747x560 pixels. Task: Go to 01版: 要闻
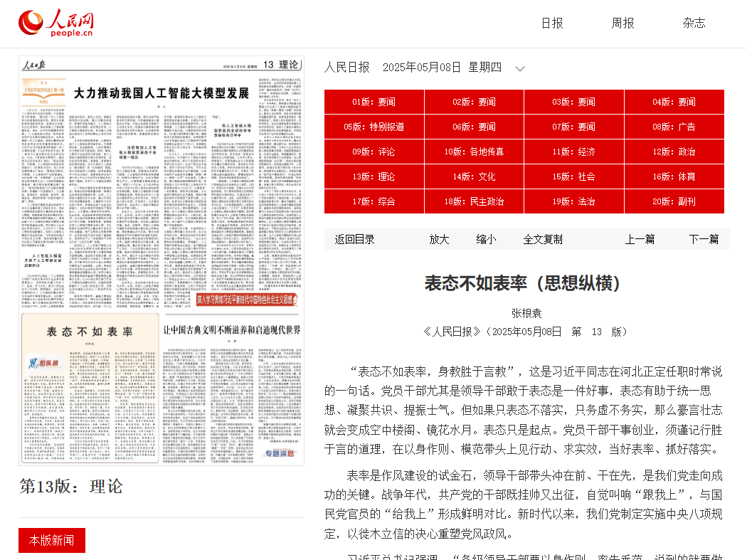click(374, 102)
